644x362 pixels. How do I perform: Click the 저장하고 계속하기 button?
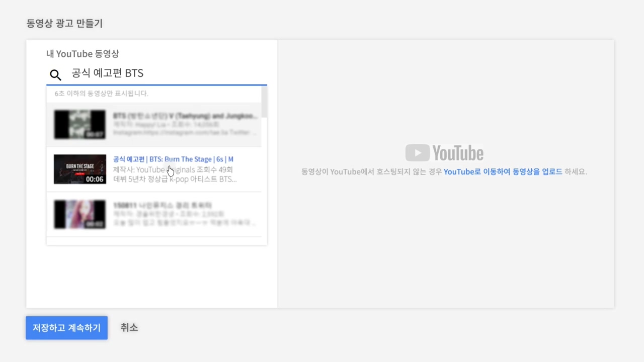click(x=67, y=328)
